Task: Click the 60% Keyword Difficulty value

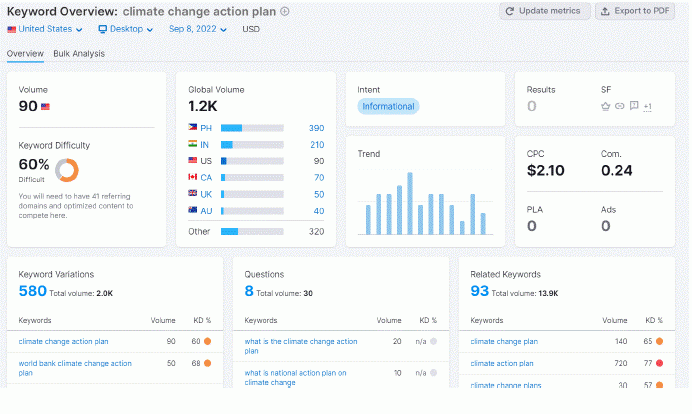Action: 34,165
